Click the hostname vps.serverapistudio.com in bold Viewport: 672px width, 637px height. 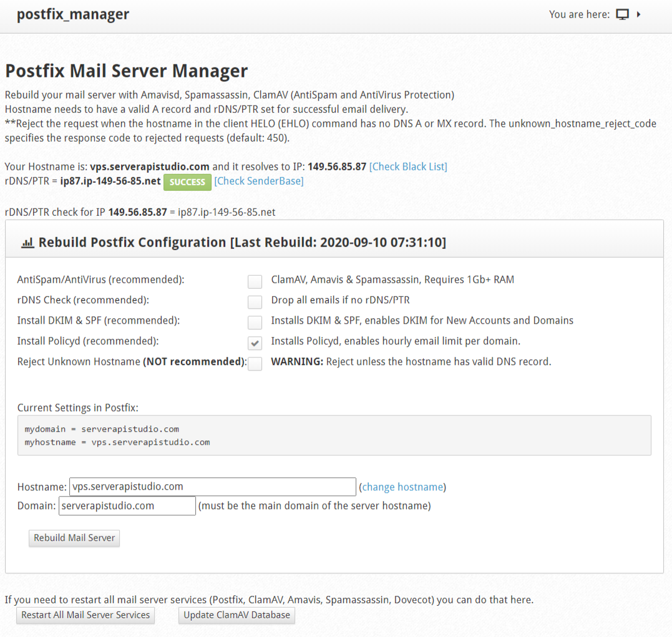click(150, 167)
